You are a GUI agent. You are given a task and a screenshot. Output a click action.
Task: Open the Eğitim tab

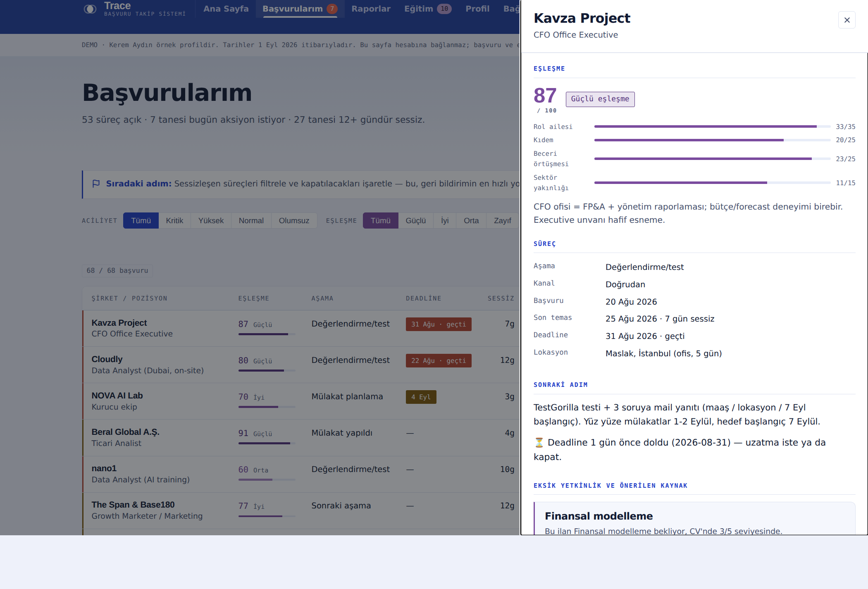coord(428,9)
